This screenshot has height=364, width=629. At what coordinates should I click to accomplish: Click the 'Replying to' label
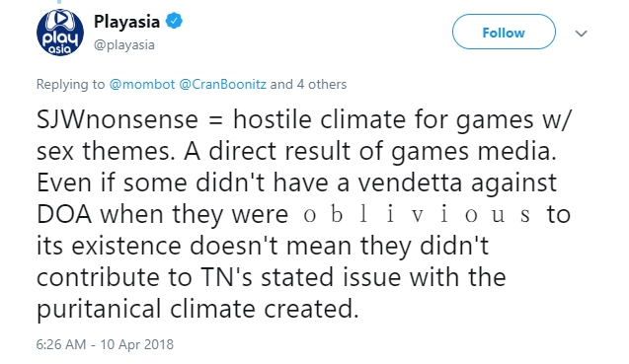click(71, 85)
